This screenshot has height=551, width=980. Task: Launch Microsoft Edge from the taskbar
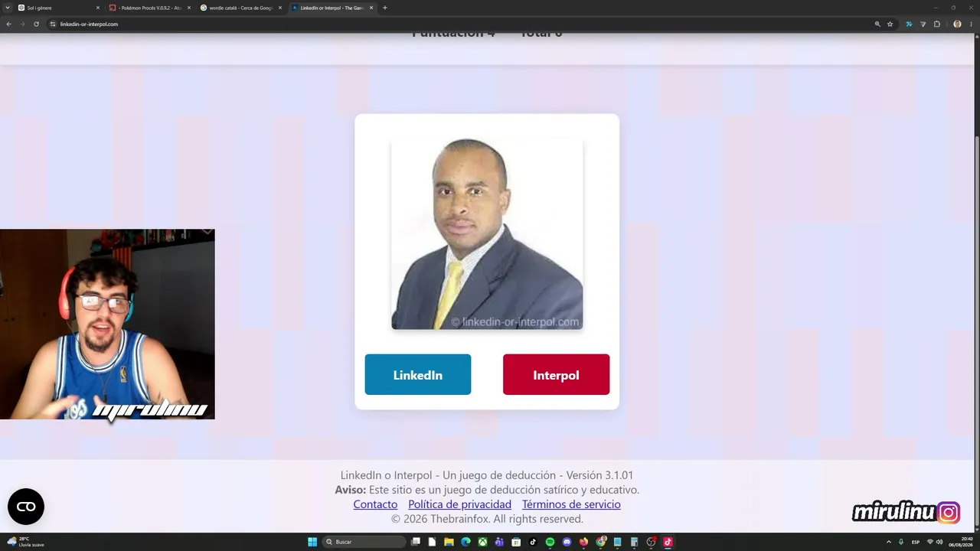click(x=465, y=542)
